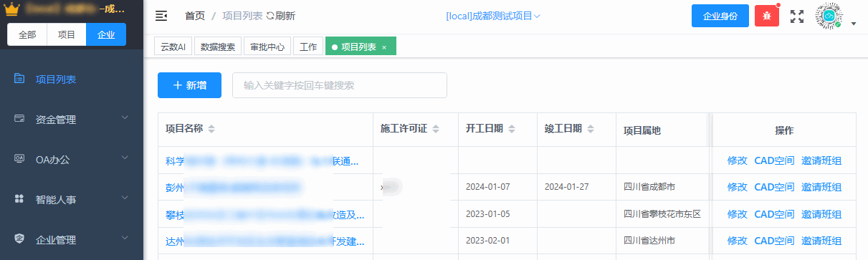The height and width of the screenshot is (260, 868).
Task: Click the 四川省攀枝花市东区 location cell
Action: (662, 213)
